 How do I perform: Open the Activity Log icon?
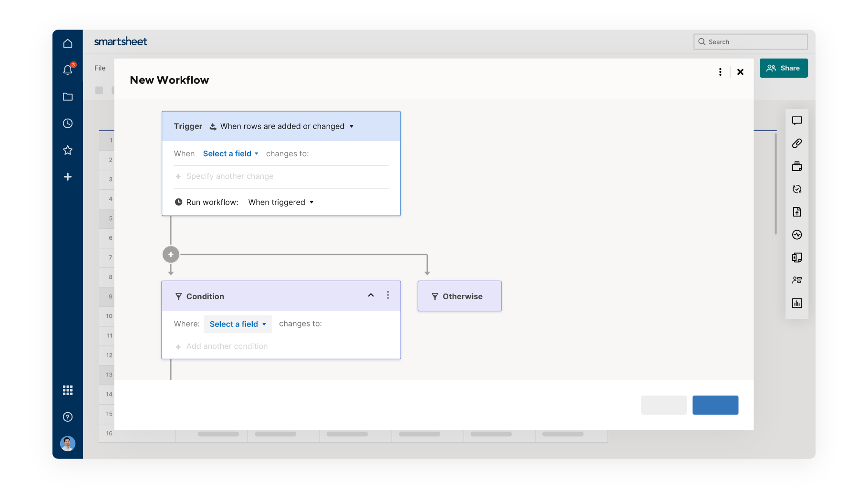tap(797, 234)
